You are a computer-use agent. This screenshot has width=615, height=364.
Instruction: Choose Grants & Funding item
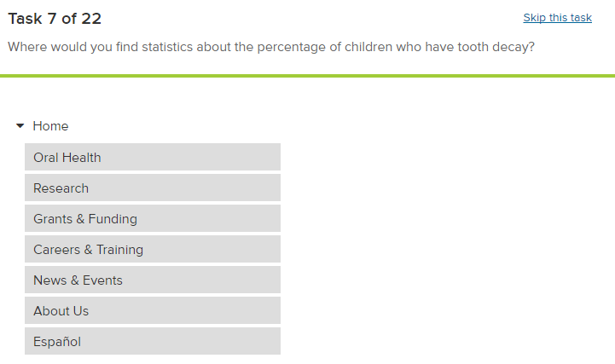click(152, 218)
